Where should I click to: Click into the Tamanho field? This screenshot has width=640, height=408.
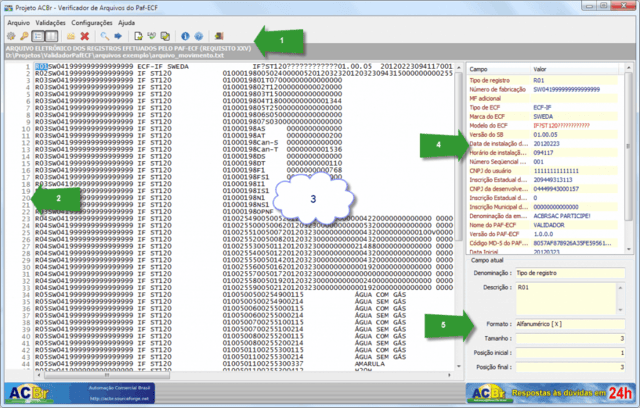point(570,338)
